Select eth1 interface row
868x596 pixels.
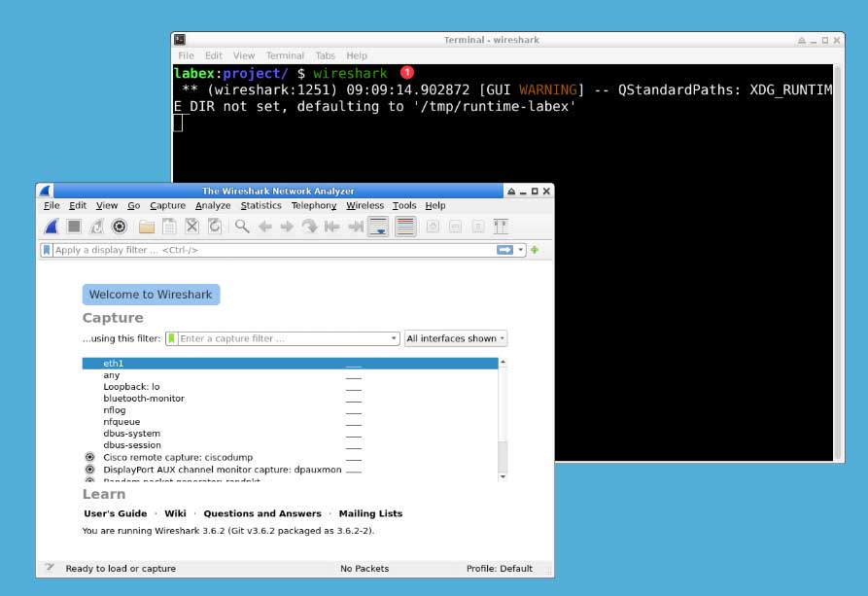click(290, 364)
